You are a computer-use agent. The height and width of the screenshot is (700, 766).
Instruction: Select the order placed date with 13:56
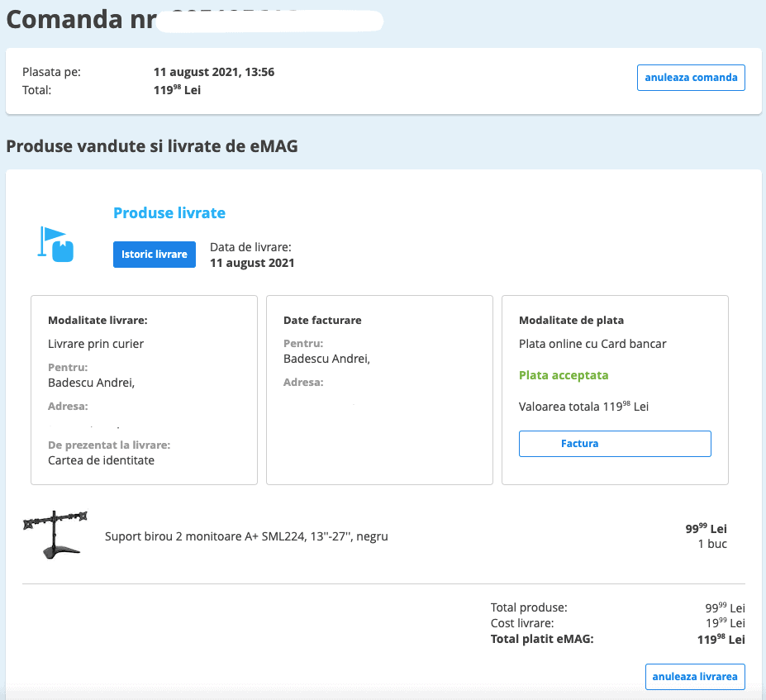click(214, 72)
